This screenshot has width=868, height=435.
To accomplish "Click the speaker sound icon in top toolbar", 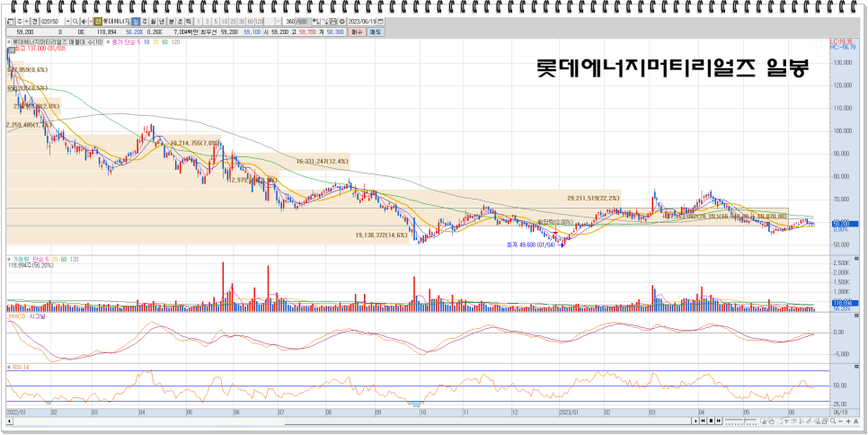I will [84, 21].
